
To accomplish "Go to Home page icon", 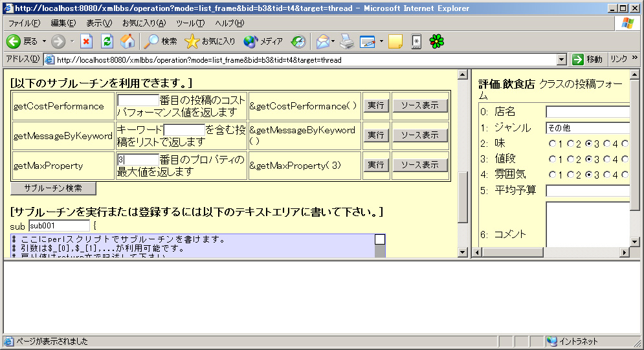I will [x=128, y=41].
